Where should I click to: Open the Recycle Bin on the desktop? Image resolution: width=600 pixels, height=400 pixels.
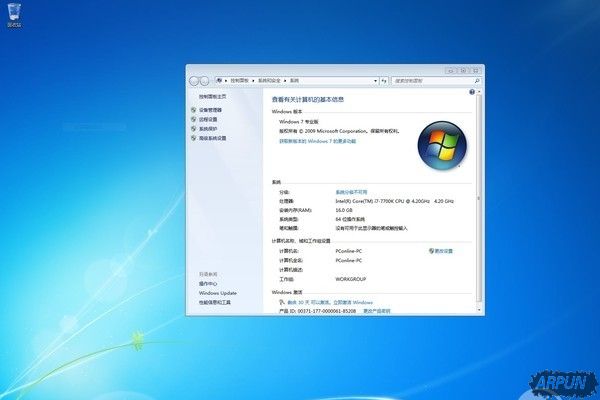14,15
